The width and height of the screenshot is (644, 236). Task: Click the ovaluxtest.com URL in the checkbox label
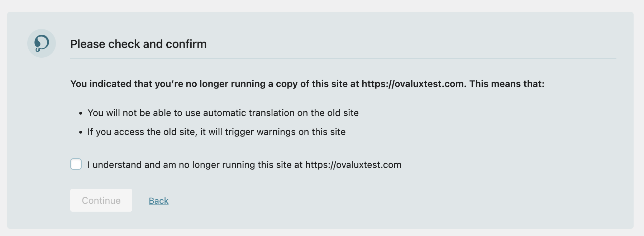point(353,165)
